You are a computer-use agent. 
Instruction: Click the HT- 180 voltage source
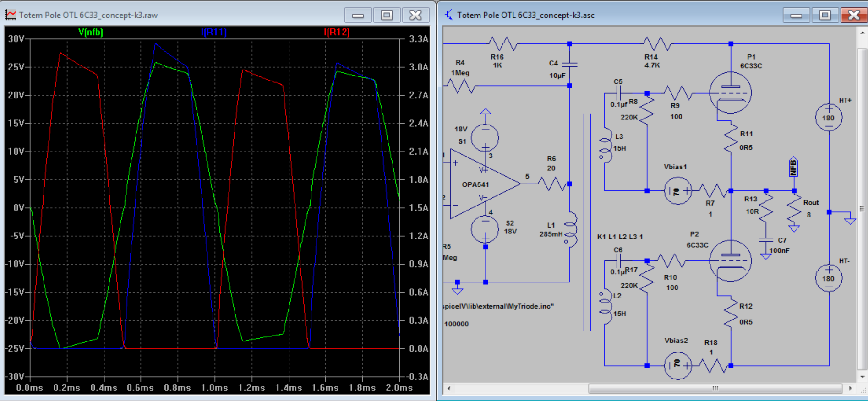coord(829,278)
